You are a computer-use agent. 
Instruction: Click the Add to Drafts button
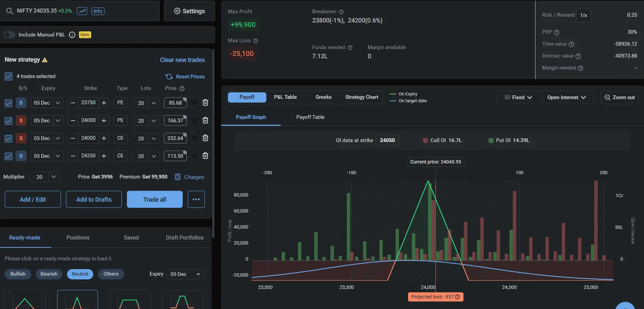[94, 199]
